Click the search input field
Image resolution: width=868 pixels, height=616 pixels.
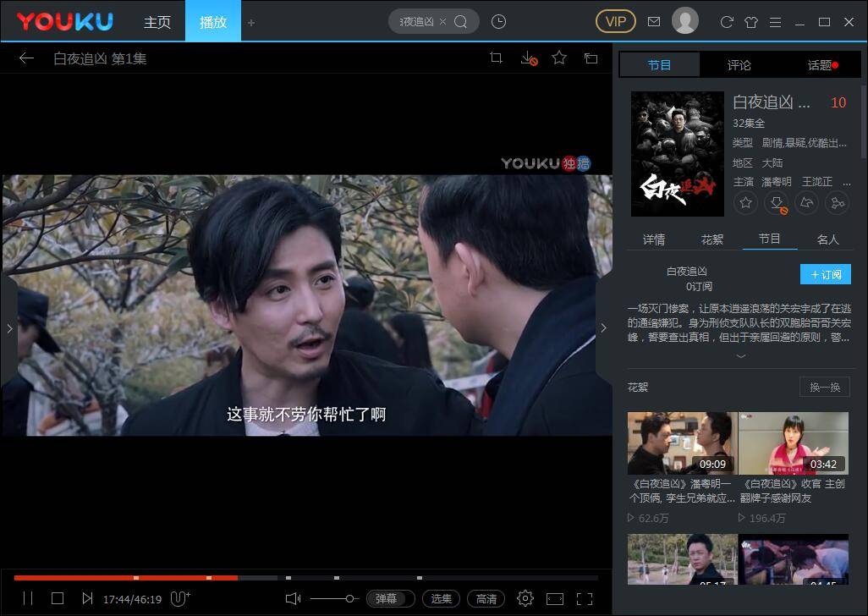[416, 22]
